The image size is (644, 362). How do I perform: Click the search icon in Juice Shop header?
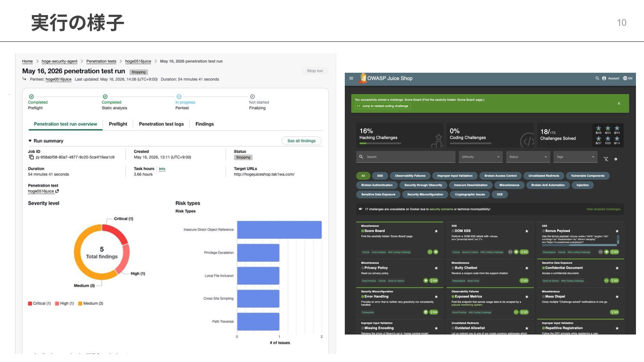[597, 78]
